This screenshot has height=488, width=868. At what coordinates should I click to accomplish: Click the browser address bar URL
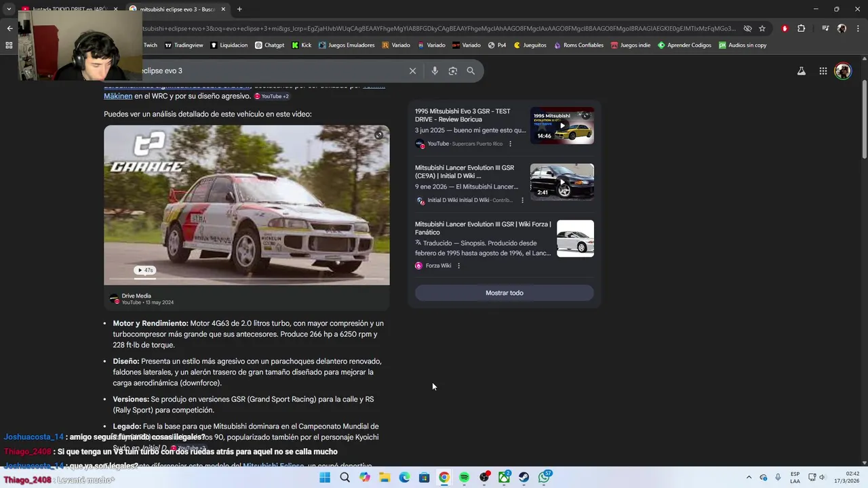coord(437,28)
